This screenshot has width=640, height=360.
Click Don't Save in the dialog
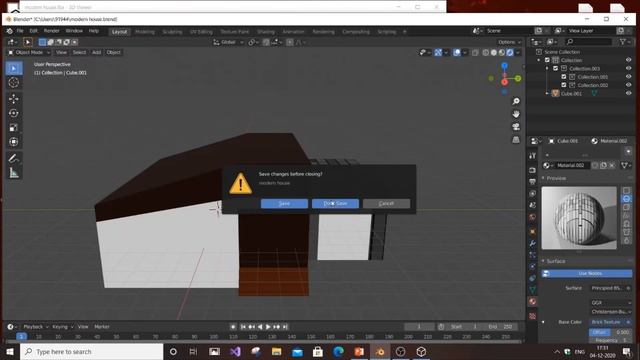pos(335,203)
